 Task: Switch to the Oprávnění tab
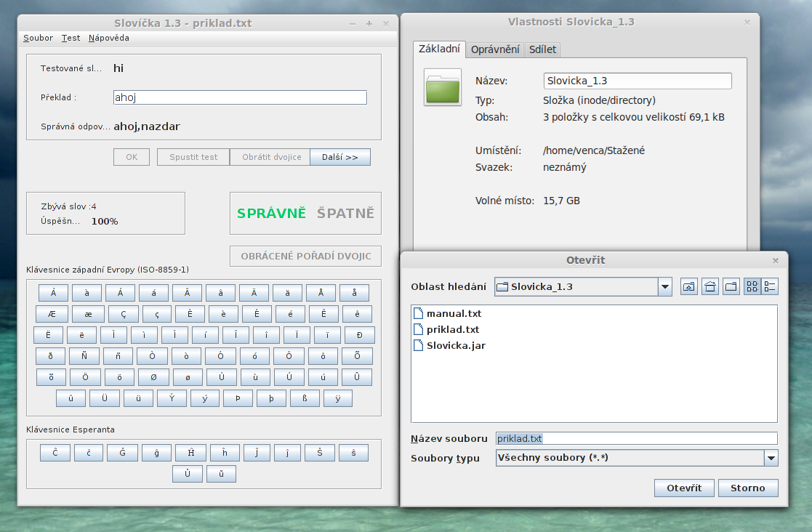pos(495,49)
